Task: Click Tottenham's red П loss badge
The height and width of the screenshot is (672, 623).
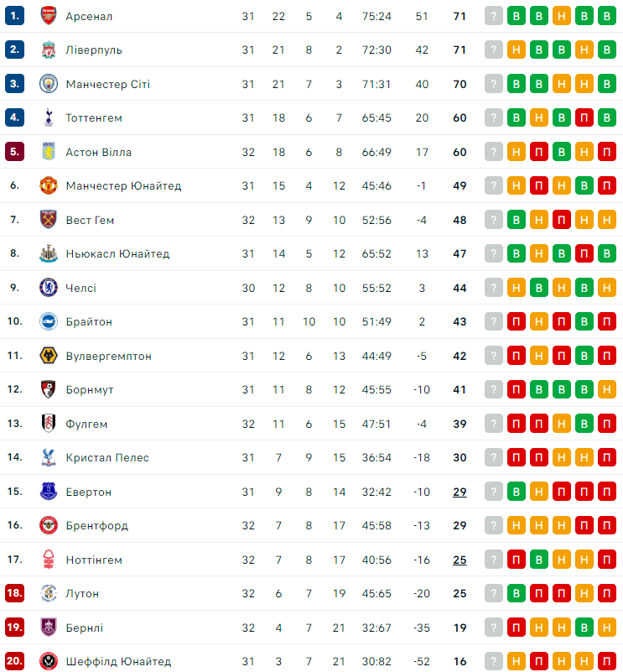Action: [x=584, y=118]
